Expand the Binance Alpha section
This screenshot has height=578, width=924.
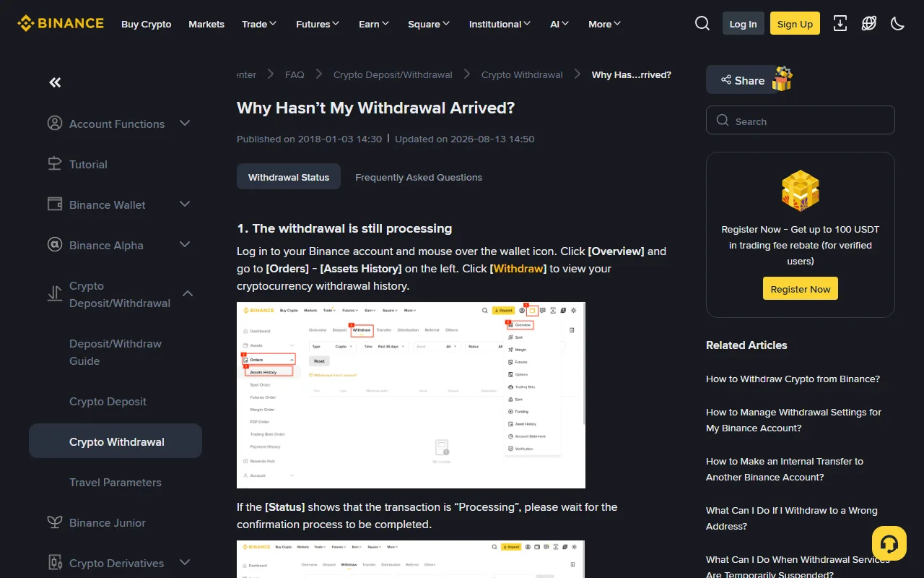coord(185,245)
